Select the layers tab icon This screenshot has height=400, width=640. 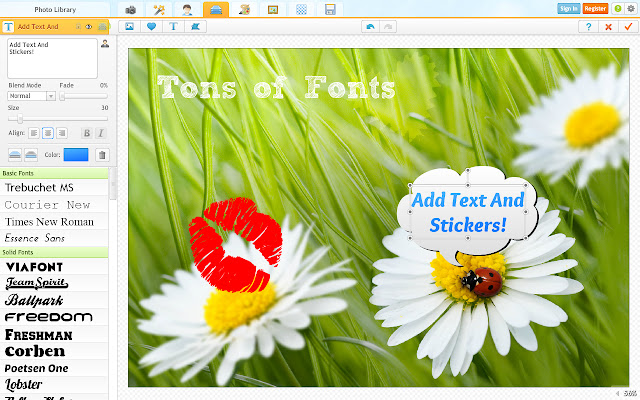pyautogui.click(x=216, y=9)
